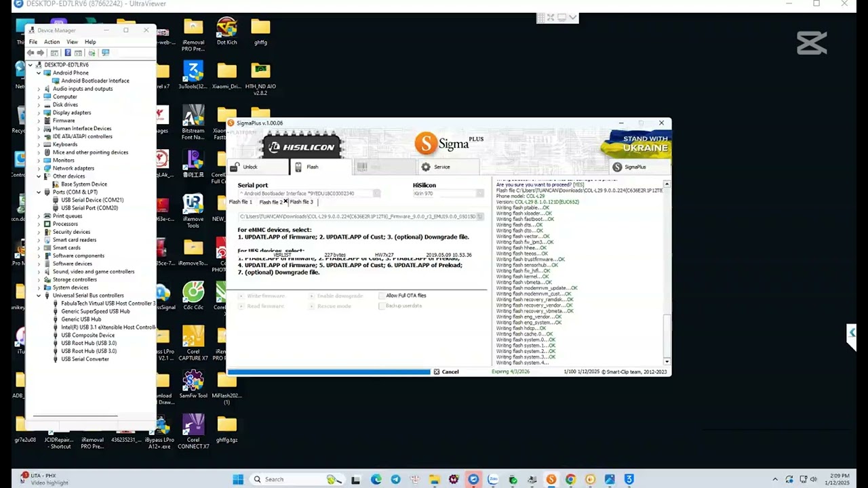This screenshot has height=488, width=868.
Task: Select the Write firmware option
Action: pos(262,296)
